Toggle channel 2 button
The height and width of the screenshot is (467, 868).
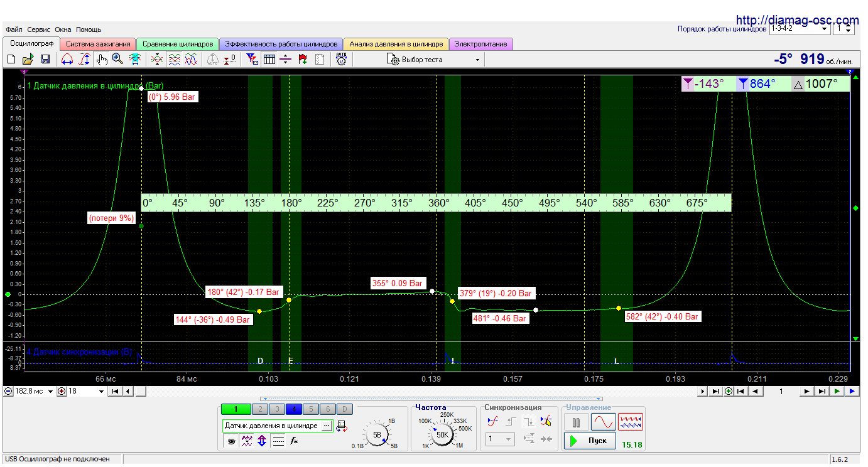pos(259,409)
